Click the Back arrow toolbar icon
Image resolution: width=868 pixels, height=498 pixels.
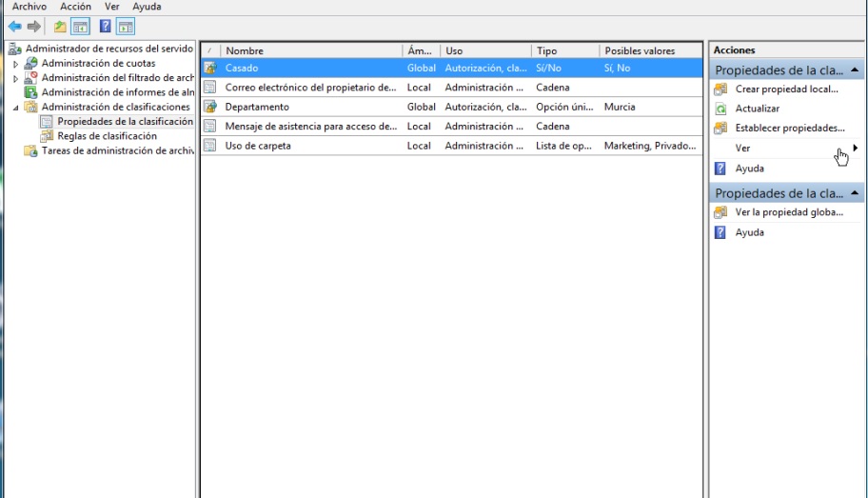click(x=14, y=26)
